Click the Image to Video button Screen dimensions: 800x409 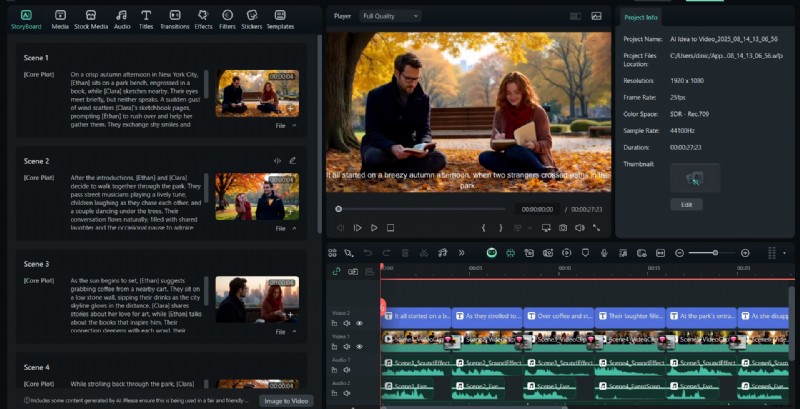pos(286,401)
